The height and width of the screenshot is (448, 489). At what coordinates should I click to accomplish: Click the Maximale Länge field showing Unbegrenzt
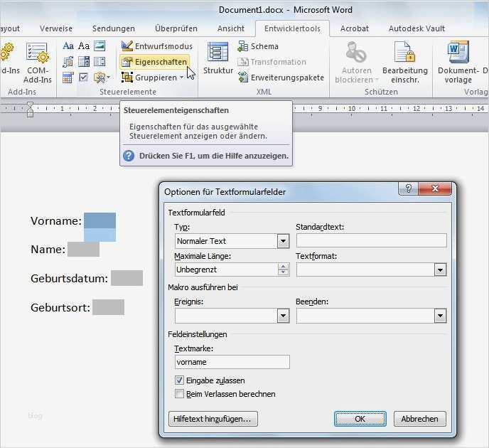click(227, 270)
